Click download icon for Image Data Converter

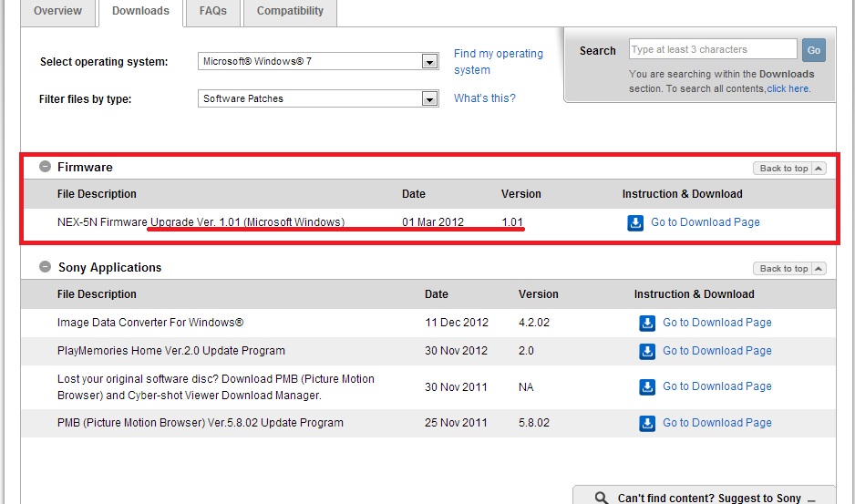pyautogui.click(x=647, y=323)
